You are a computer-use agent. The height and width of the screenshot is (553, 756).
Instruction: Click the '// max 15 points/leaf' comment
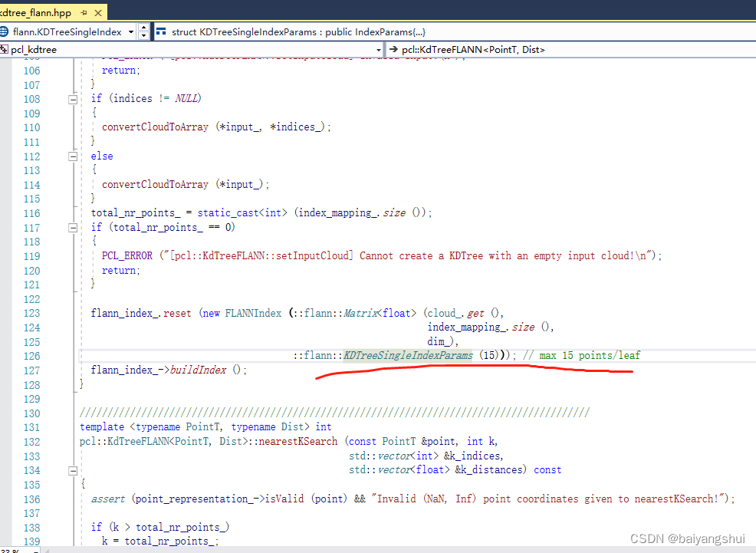pos(581,356)
